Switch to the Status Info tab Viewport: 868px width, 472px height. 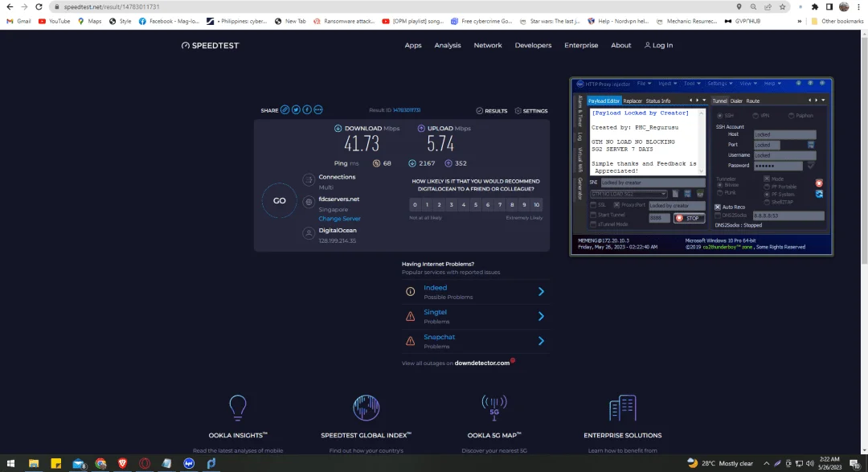pos(657,101)
